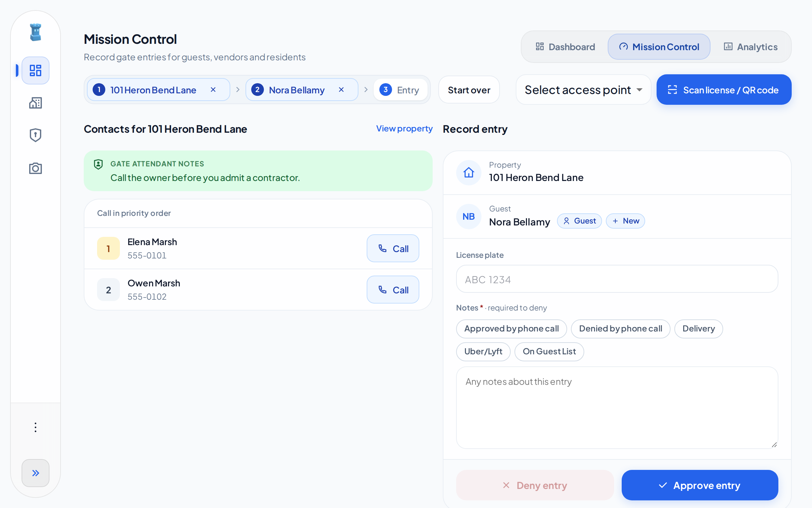Remove Nora Bellamy step chip

coord(341,90)
